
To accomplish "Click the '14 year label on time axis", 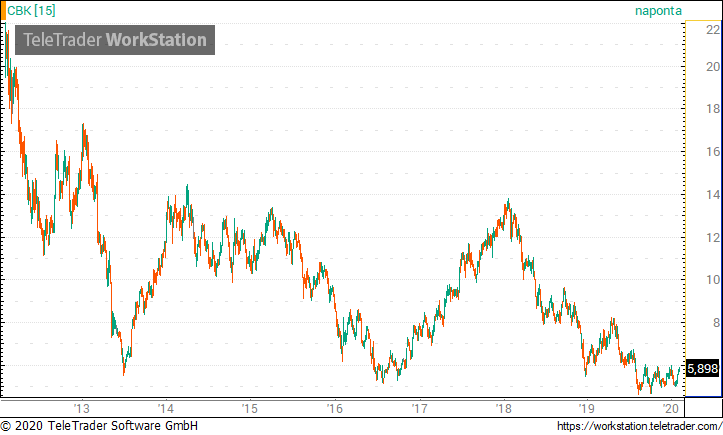I will 166,409.
